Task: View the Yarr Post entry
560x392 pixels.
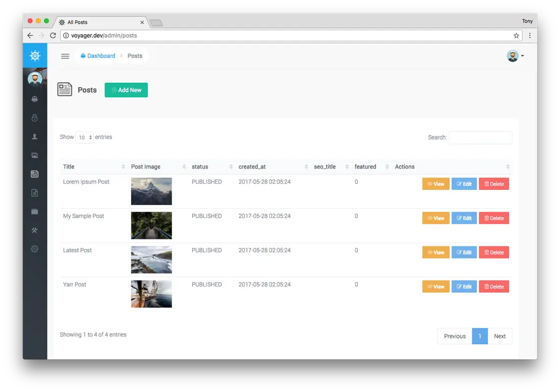Action: [436, 287]
